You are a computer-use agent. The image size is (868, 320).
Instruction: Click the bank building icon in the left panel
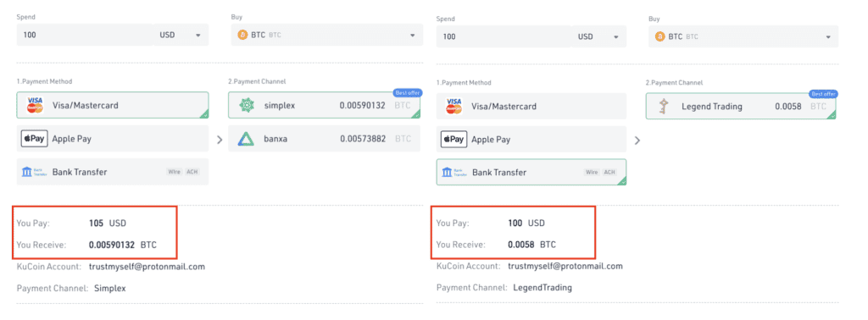tap(26, 172)
